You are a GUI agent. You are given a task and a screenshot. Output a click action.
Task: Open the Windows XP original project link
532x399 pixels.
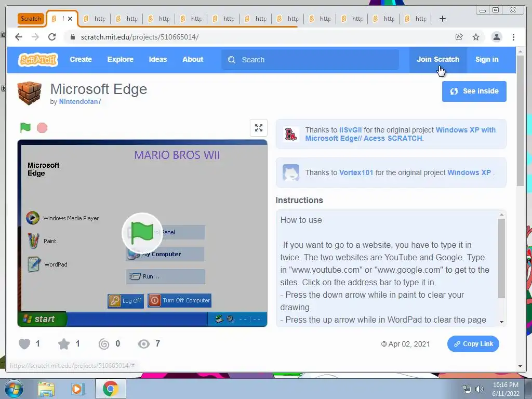(x=469, y=172)
